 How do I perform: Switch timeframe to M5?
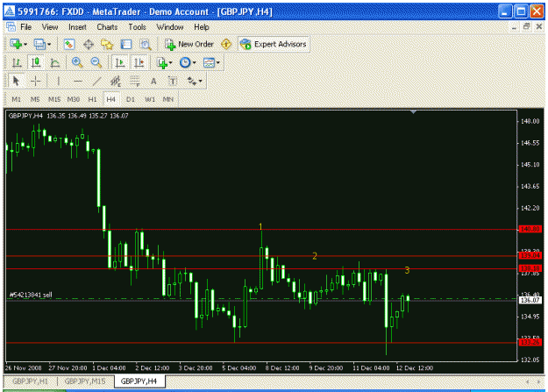(35, 99)
